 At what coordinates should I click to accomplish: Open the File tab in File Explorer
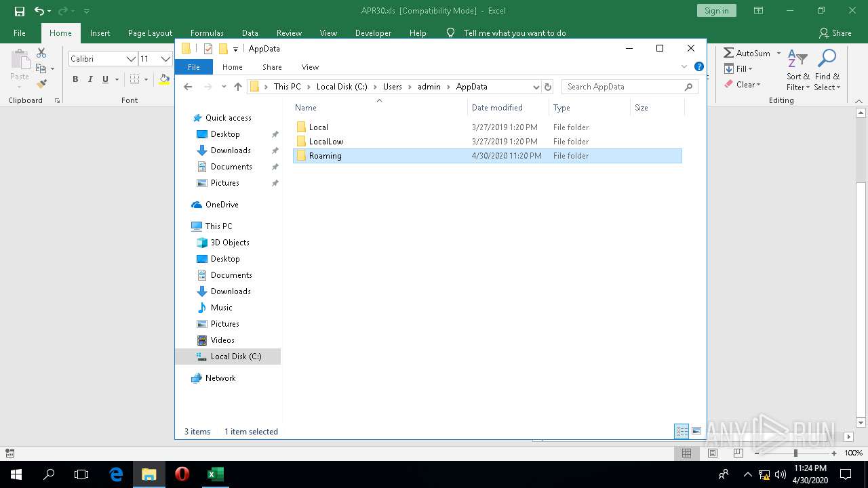tap(194, 67)
